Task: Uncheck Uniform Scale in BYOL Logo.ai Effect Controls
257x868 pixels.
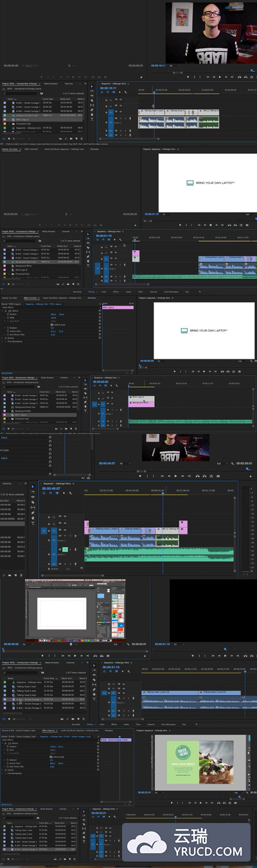Action: (51, 325)
